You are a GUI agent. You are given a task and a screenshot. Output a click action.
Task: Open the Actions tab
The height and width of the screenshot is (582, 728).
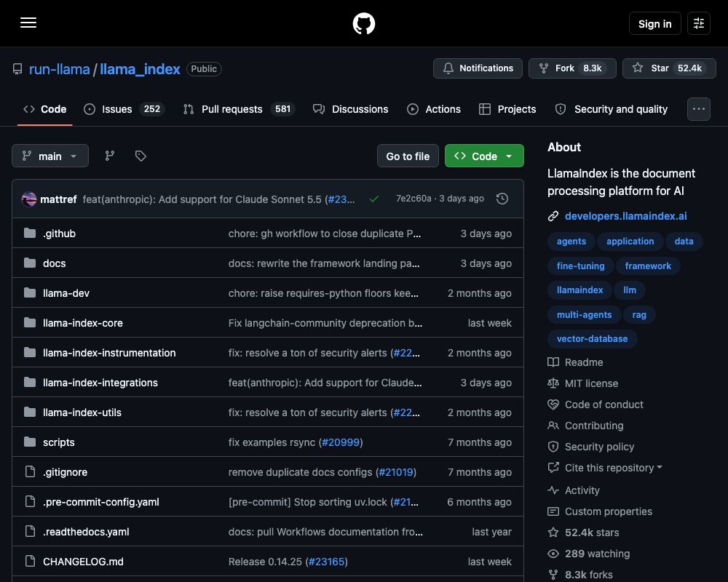(434, 109)
